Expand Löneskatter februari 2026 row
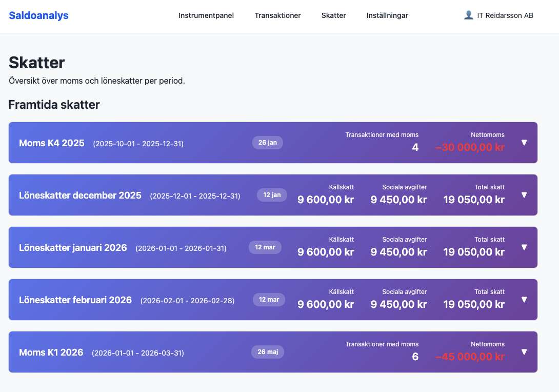 [524, 299]
